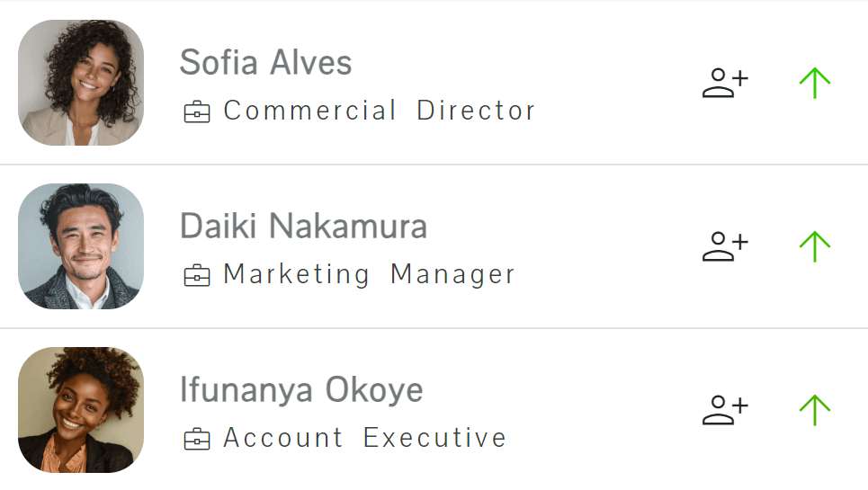
Task: Select the Sofia Alves name
Action: pos(265,62)
